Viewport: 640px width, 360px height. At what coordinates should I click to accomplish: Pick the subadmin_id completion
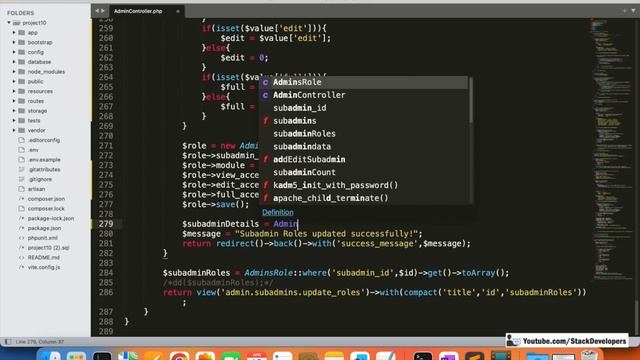click(x=364, y=108)
